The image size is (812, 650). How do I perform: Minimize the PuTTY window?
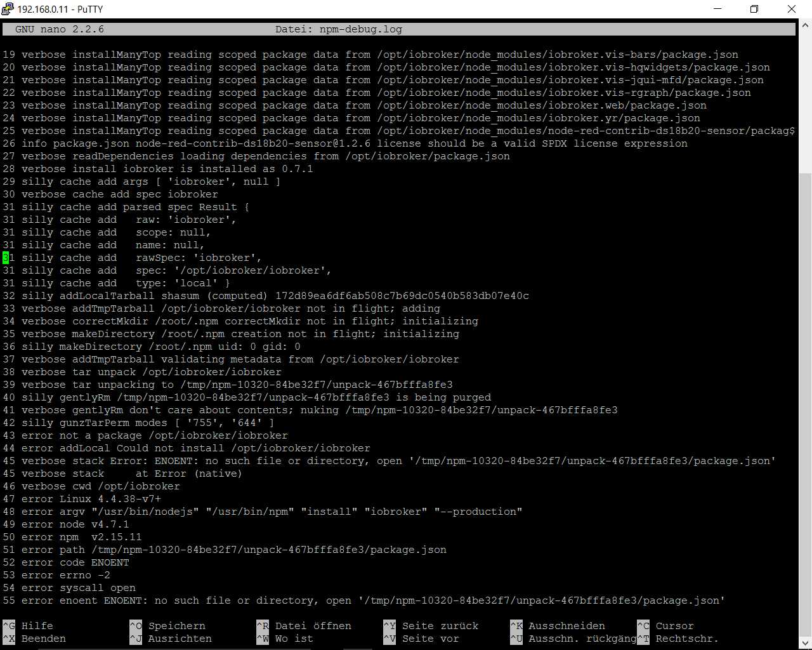tap(718, 9)
